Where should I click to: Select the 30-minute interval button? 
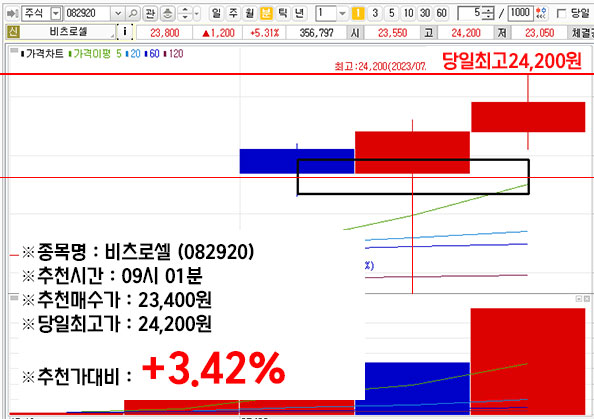425,14
